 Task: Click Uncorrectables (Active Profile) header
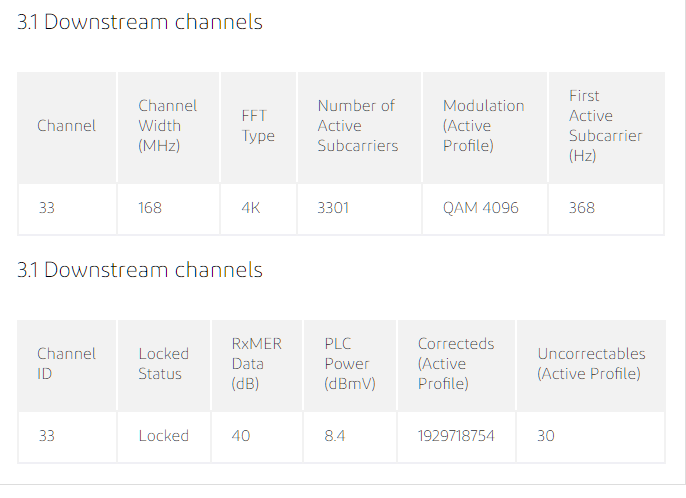tap(591, 364)
